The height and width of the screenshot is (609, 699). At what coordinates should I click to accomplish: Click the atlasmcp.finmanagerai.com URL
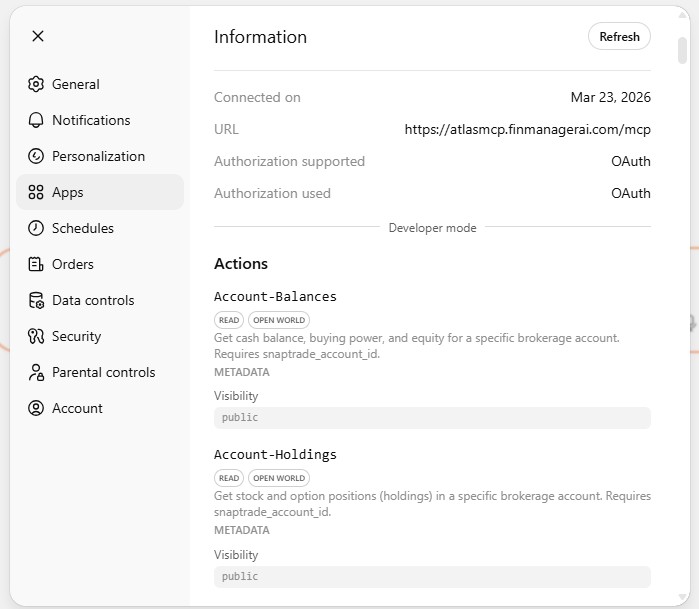pos(527,129)
